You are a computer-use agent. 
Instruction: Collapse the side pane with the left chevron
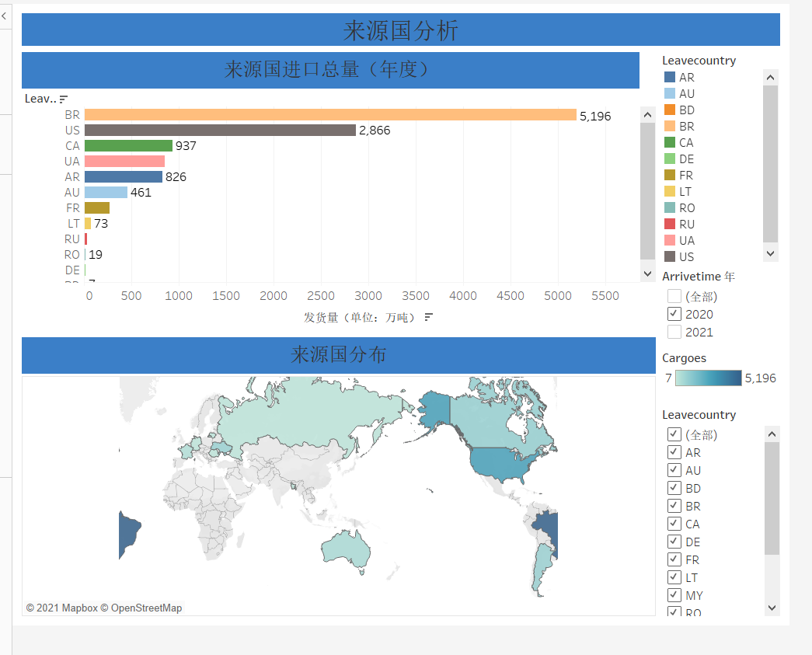tap(3, 16)
